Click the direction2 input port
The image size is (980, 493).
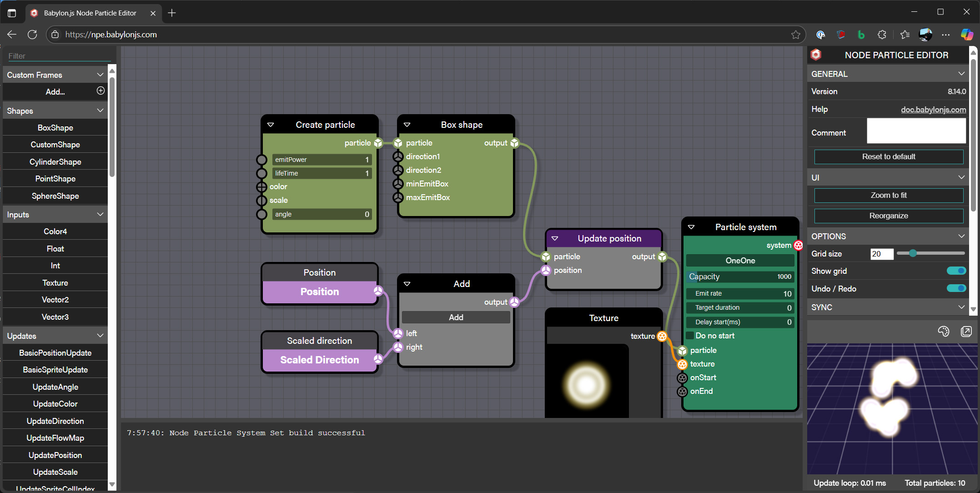(398, 170)
